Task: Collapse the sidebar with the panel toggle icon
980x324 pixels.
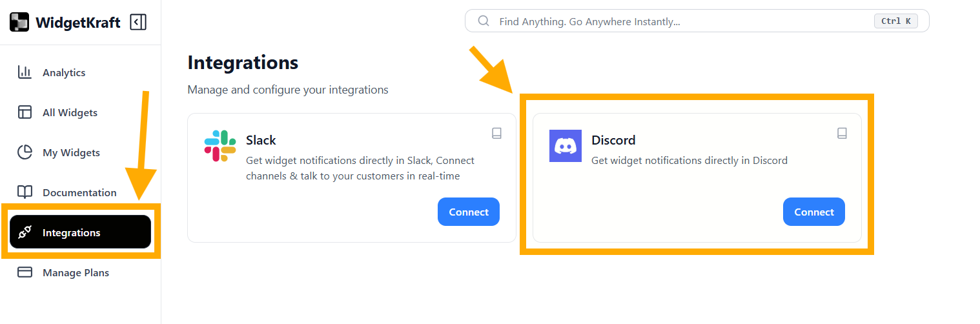Action: tap(138, 23)
